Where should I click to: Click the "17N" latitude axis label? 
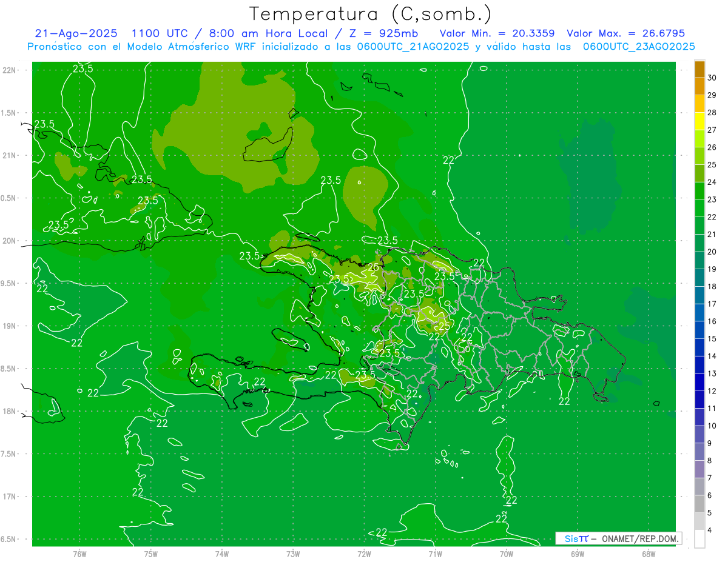point(8,497)
